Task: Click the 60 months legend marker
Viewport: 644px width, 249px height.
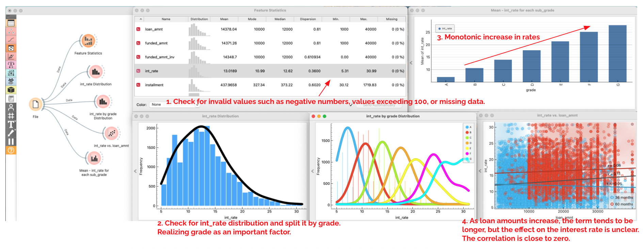Action: point(612,204)
